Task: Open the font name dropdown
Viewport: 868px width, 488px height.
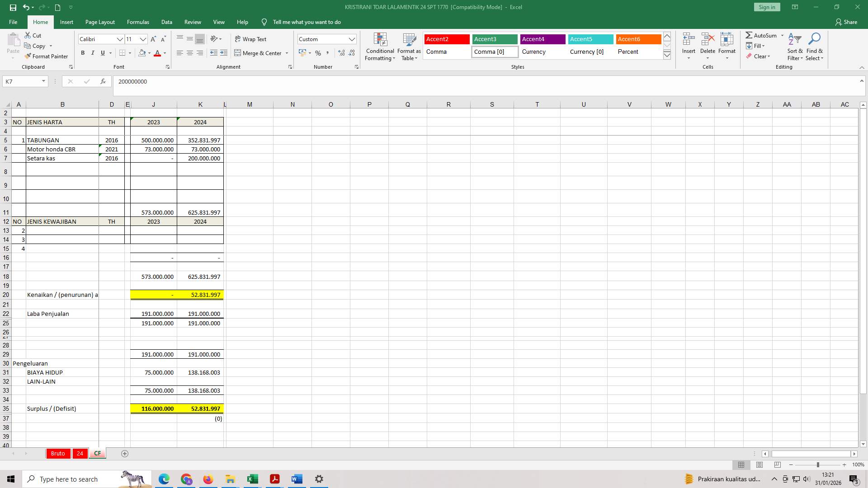Action: (x=120, y=39)
